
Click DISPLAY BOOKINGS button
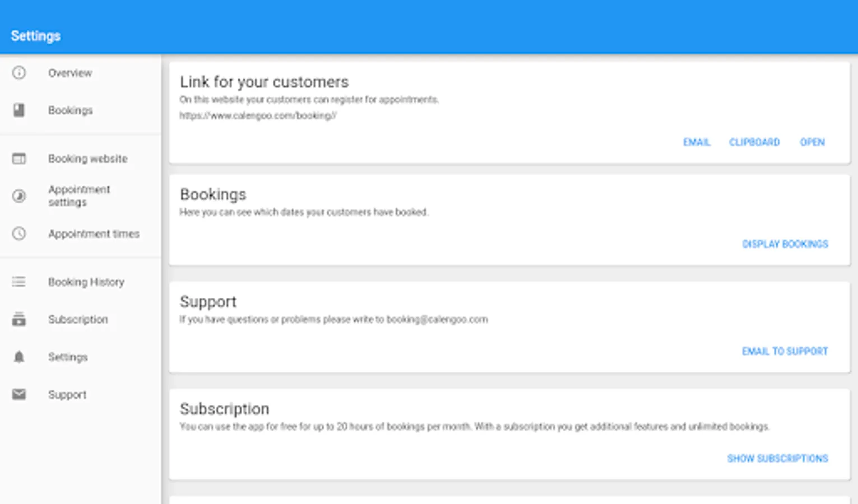[x=785, y=244]
